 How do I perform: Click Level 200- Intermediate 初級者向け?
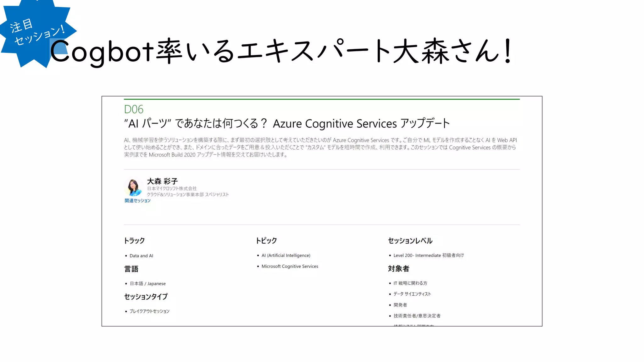pos(429,255)
